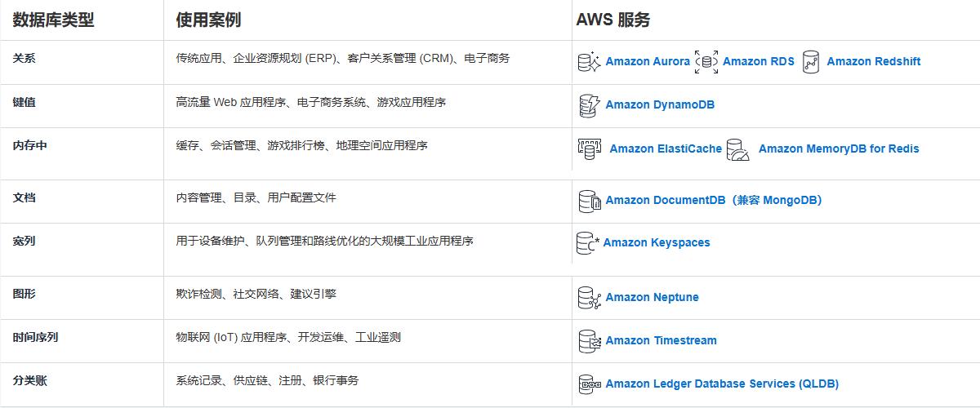Click the Amazon Aurora database icon

coord(589,62)
